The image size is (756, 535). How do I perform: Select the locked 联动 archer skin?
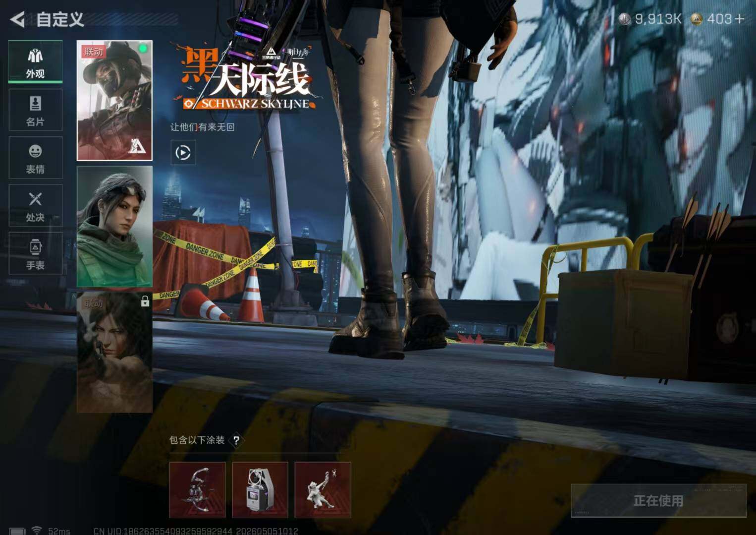[x=114, y=353]
